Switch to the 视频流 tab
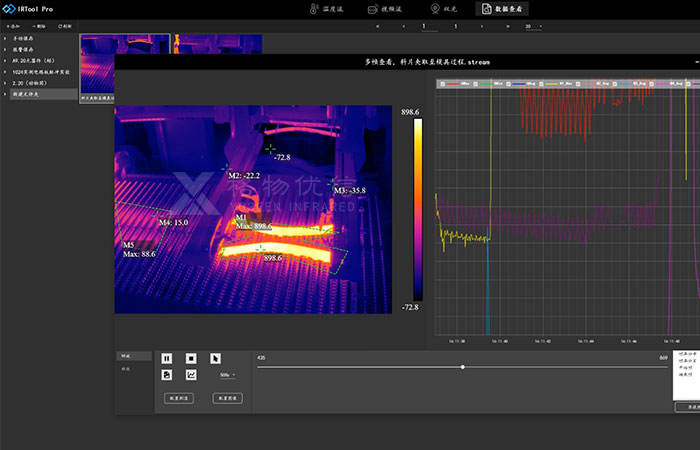This screenshot has height=450, width=700. (386, 9)
